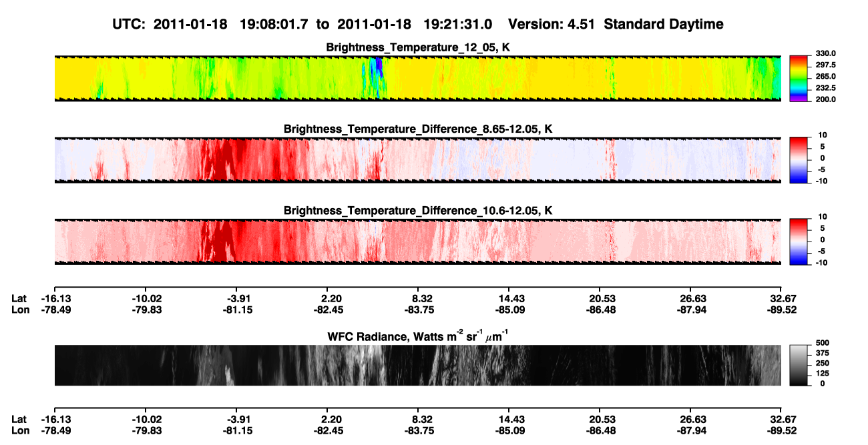Click the 250 tick on the WFC Radiance colorbar
The image size is (868, 445).
(x=821, y=363)
